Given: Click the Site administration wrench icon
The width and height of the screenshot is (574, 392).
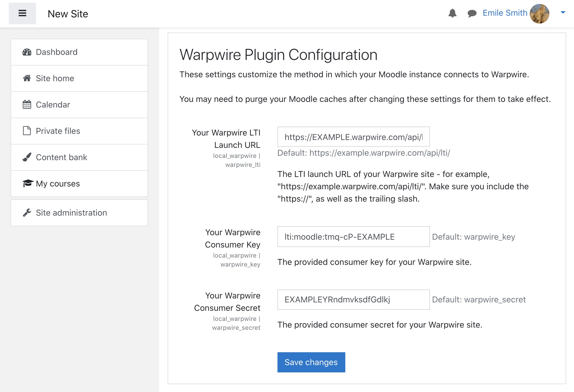Looking at the screenshot, I should tap(27, 213).
